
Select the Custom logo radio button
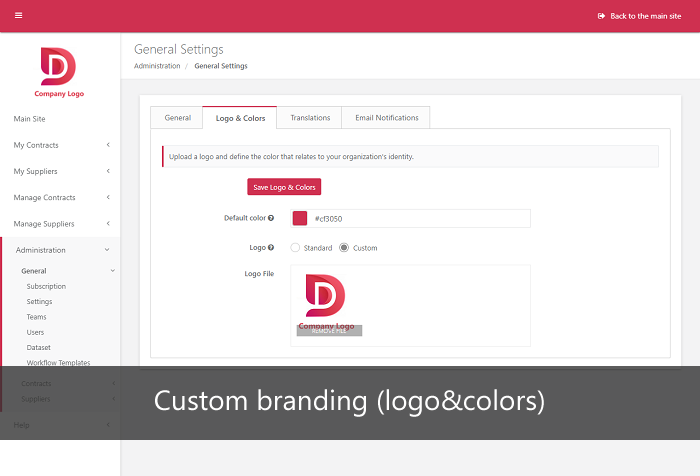tap(344, 247)
